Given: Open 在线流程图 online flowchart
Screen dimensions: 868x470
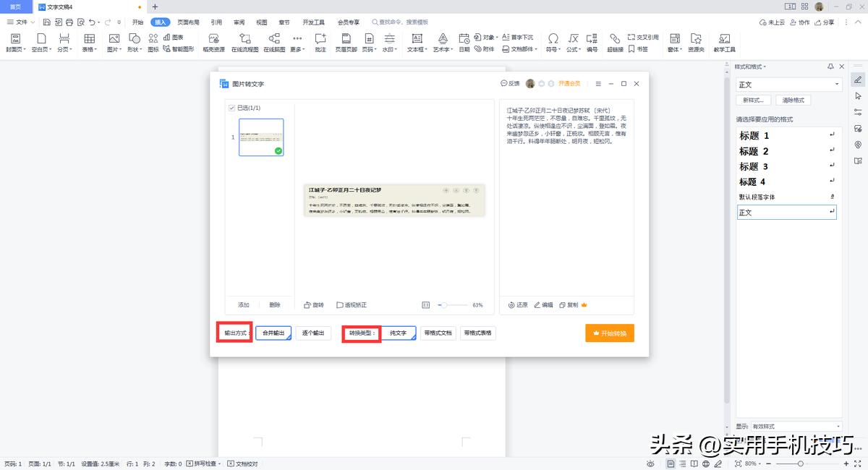Looking at the screenshot, I should coord(245,43).
